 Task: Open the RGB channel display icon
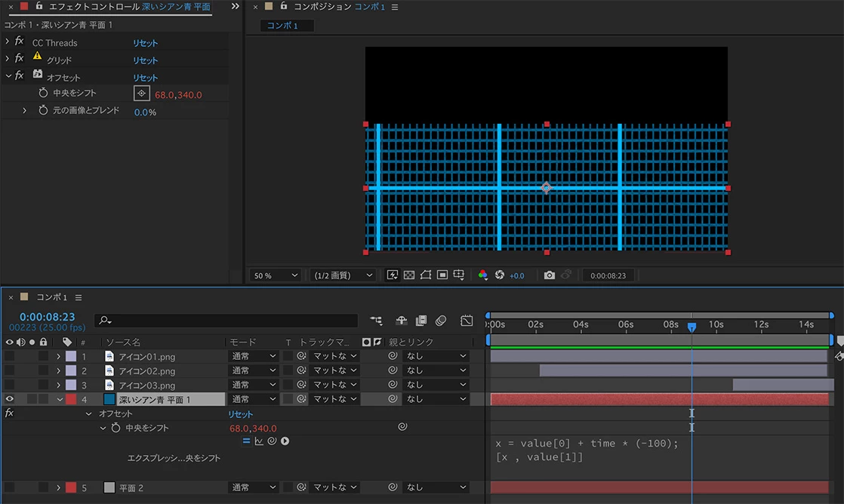click(x=483, y=275)
